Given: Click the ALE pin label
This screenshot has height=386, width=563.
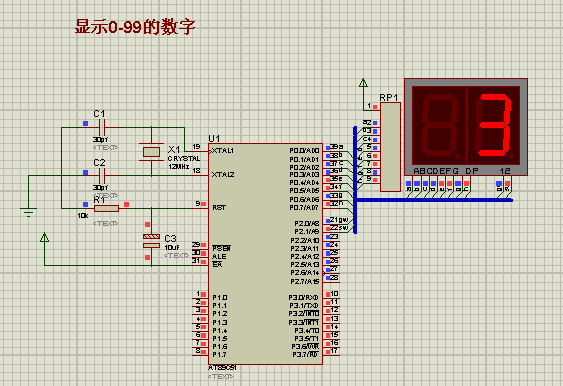Looking at the screenshot, I should [x=219, y=257].
